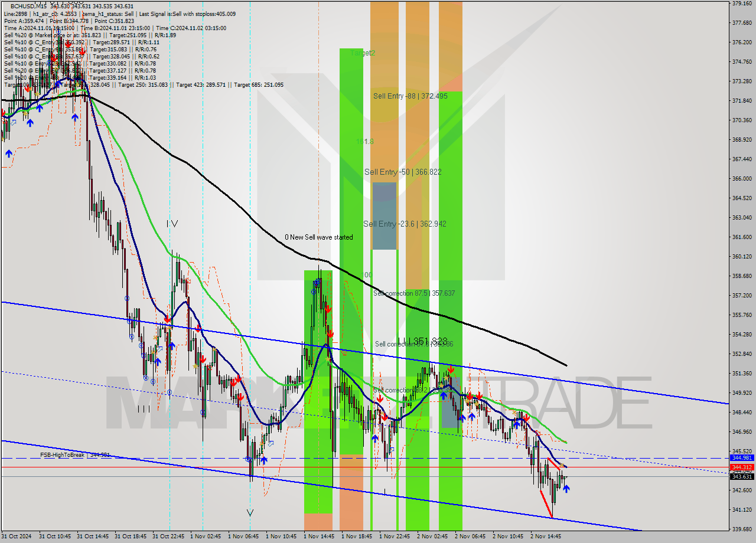Click the '31 Oct 18:45' time axis label
756x543 pixels.
click(130, 537)
